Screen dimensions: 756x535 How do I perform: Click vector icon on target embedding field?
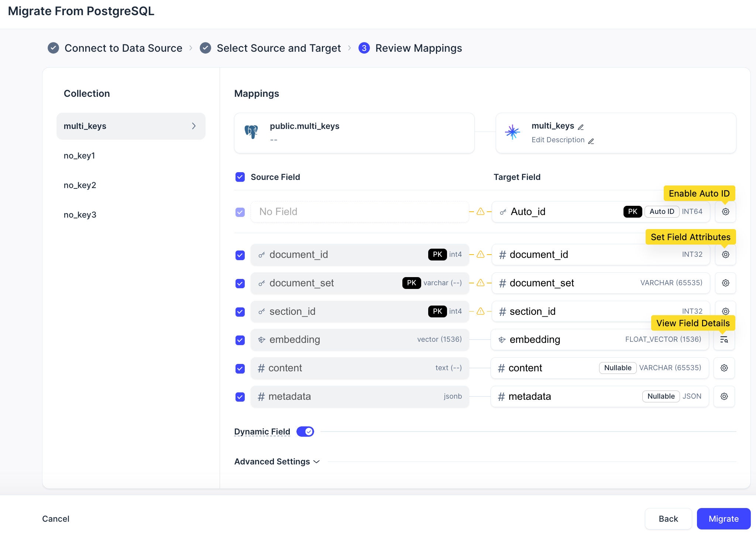coord(502,340)
